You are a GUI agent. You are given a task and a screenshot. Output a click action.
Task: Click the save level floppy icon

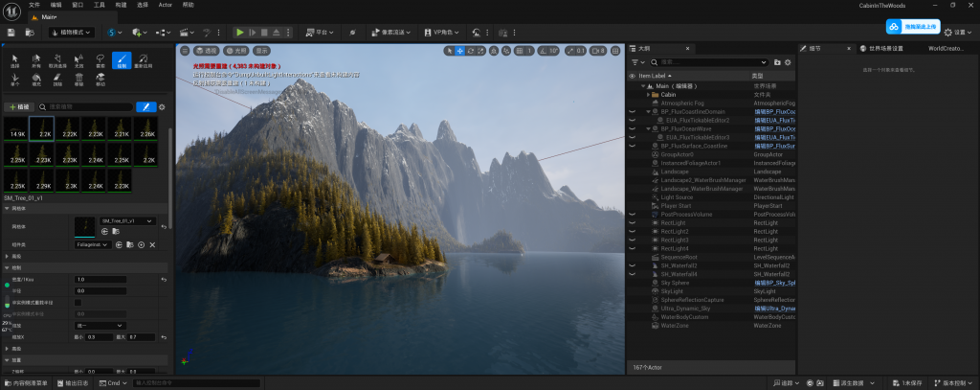click(11, 33)
